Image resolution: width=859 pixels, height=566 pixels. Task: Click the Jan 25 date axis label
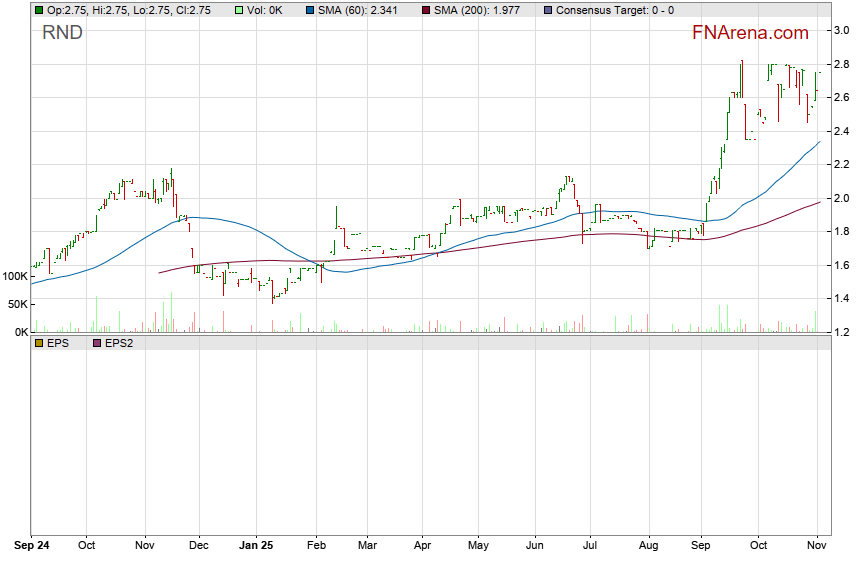point(257,547)
